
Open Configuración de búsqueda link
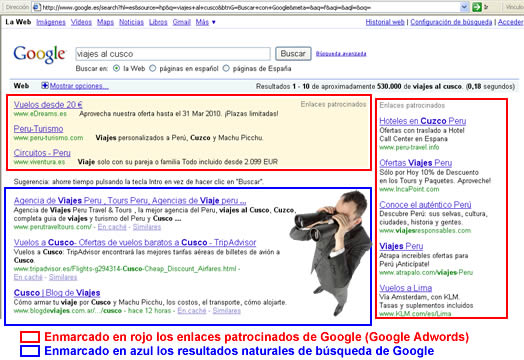[x=451, y=22]
